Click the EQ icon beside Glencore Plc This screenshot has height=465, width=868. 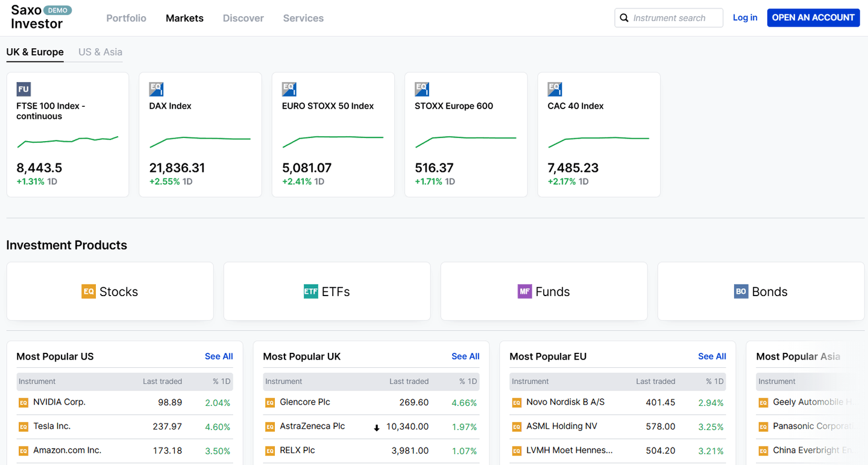(x=270, y=402)
